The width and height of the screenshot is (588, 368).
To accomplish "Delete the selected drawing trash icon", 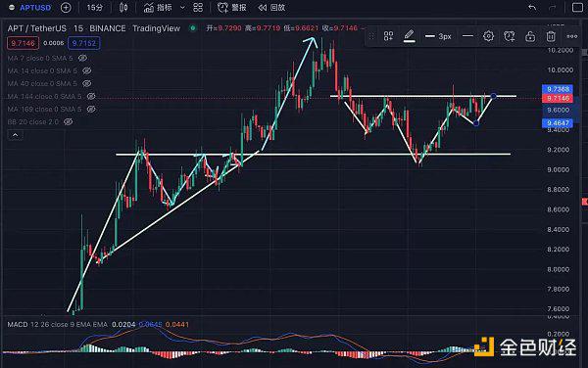I will (x=551, y=36).
